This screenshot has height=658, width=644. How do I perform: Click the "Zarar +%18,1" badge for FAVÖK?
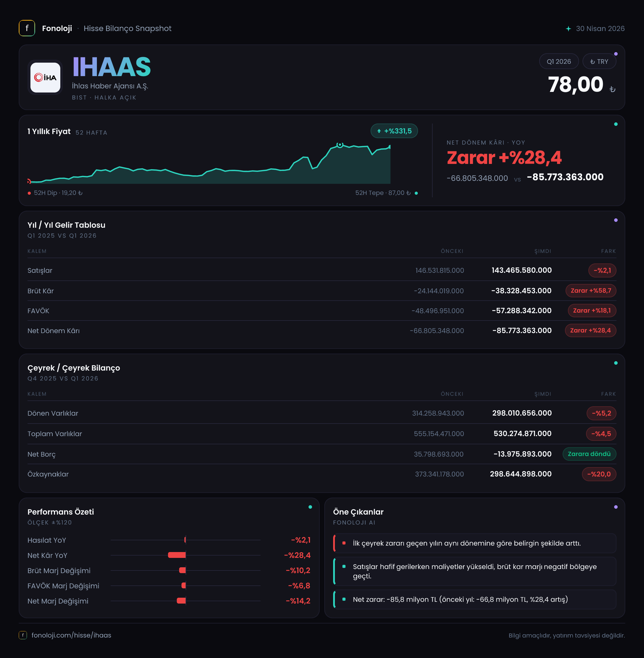(x=592, y=311)
